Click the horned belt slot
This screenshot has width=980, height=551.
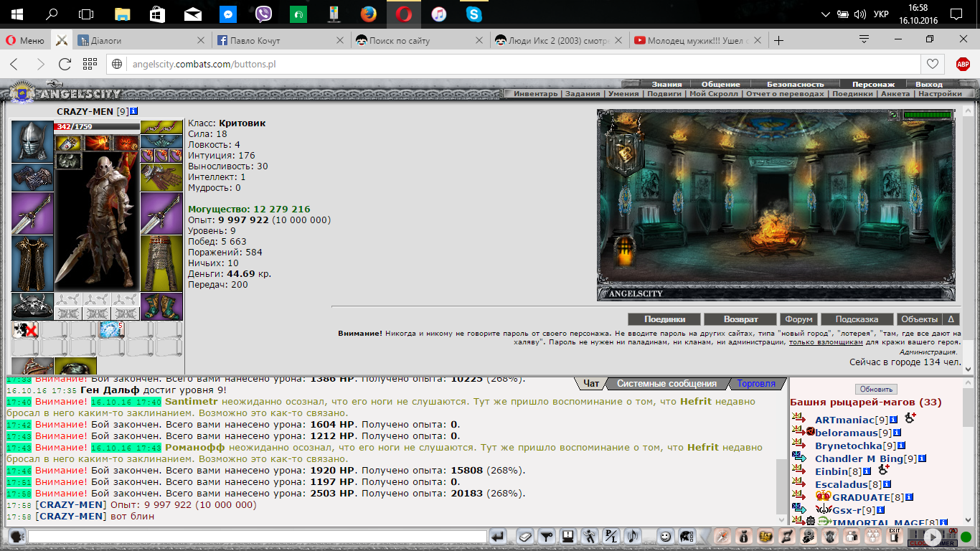(32, 306)
